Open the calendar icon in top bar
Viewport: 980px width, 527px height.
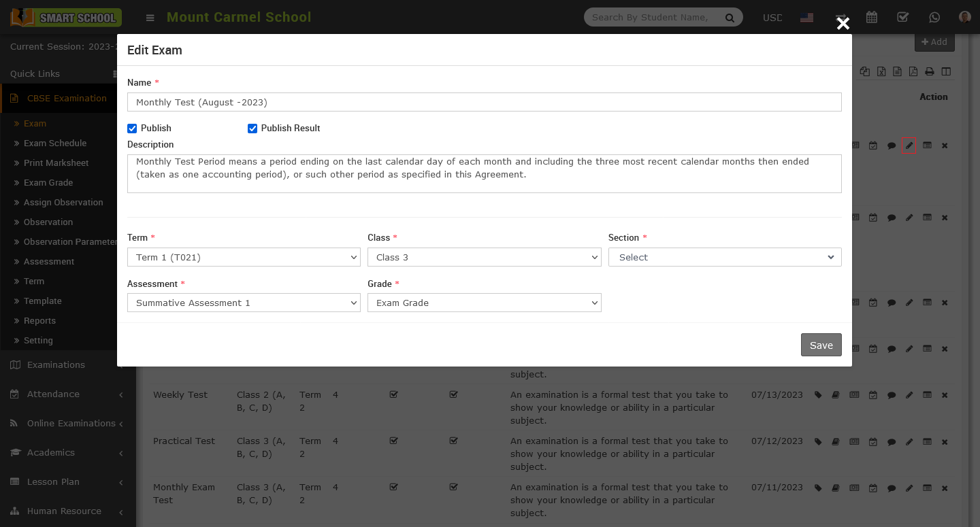coord(871,18)
